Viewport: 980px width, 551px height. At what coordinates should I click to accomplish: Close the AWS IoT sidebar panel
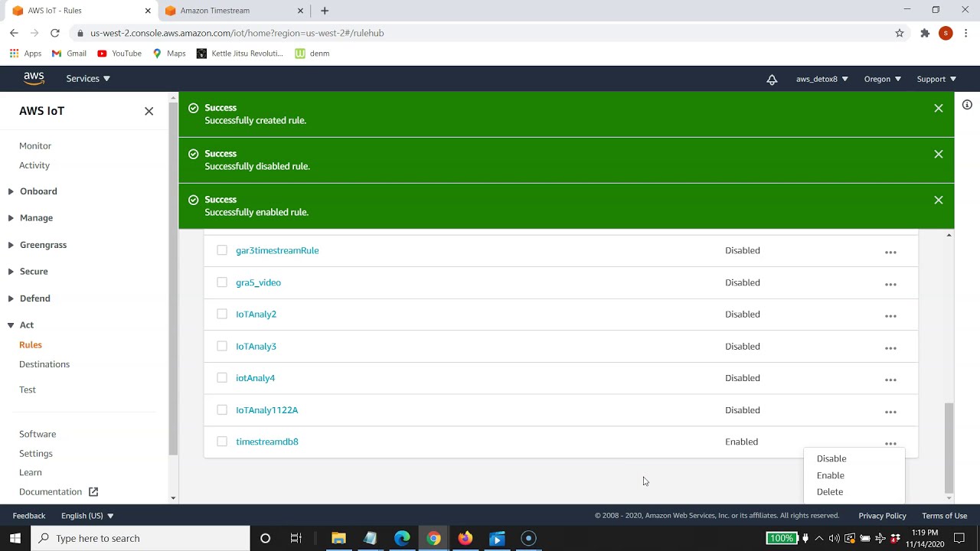pyautogui.click(x=149, y=111)
